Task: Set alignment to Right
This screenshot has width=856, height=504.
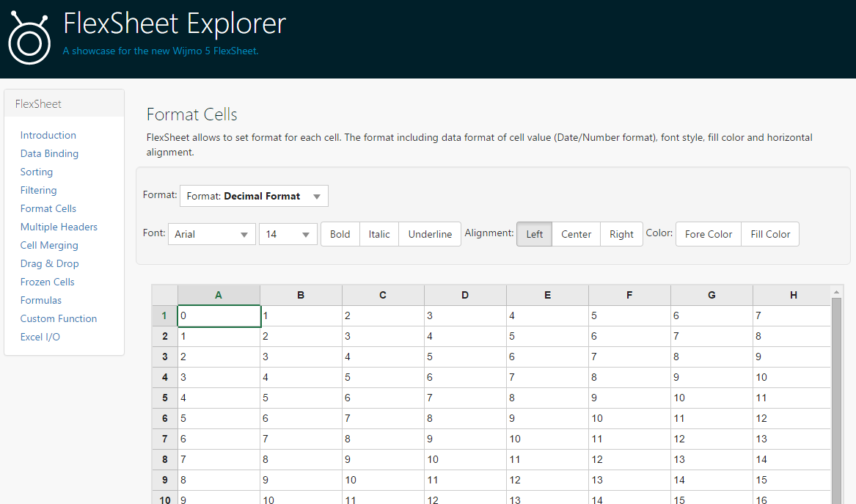Action: 622,234
